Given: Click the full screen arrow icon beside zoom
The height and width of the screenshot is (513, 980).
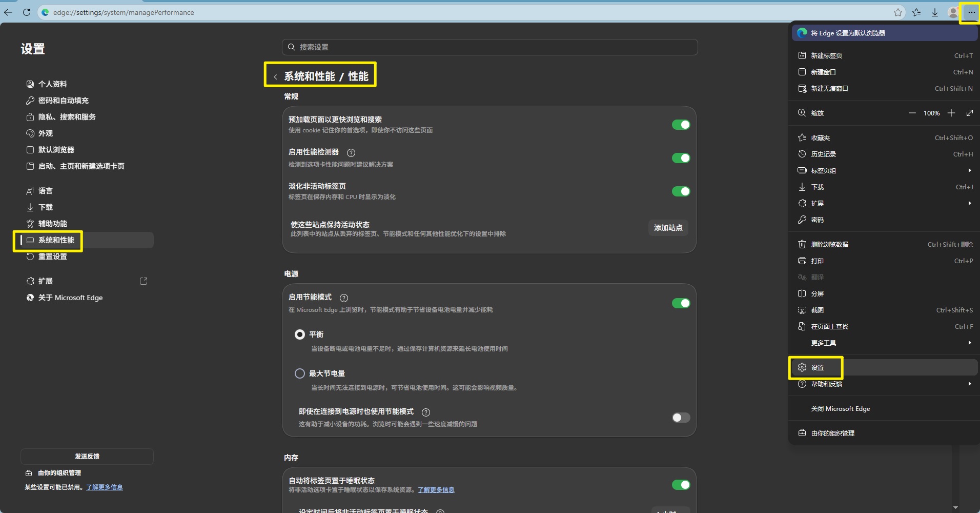Looking at the screenshot, I should 970,113.
